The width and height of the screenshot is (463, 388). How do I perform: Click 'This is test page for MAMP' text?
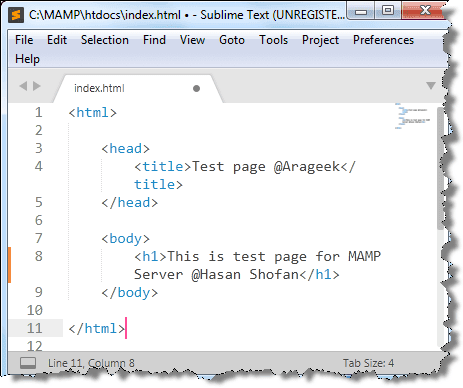[x=274, y=257]
